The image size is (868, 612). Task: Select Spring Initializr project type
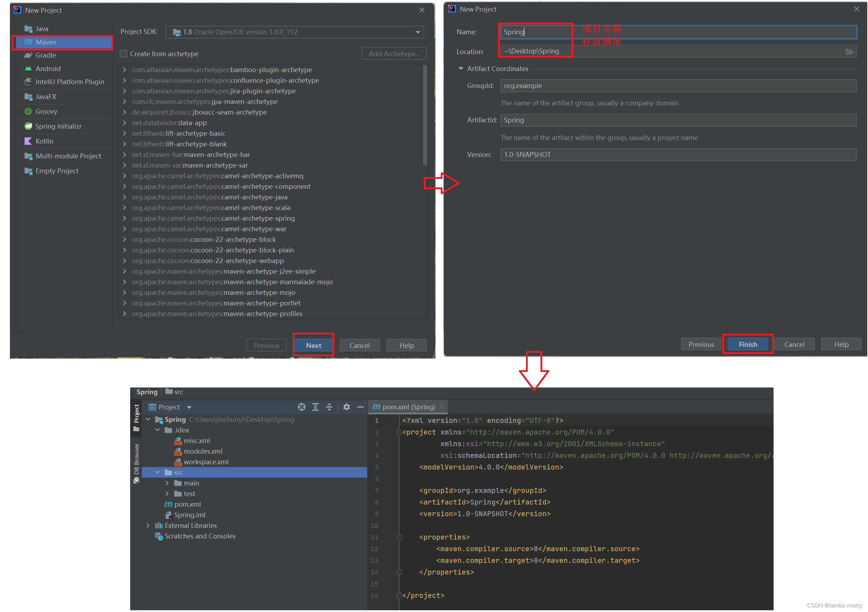[58, 126]
